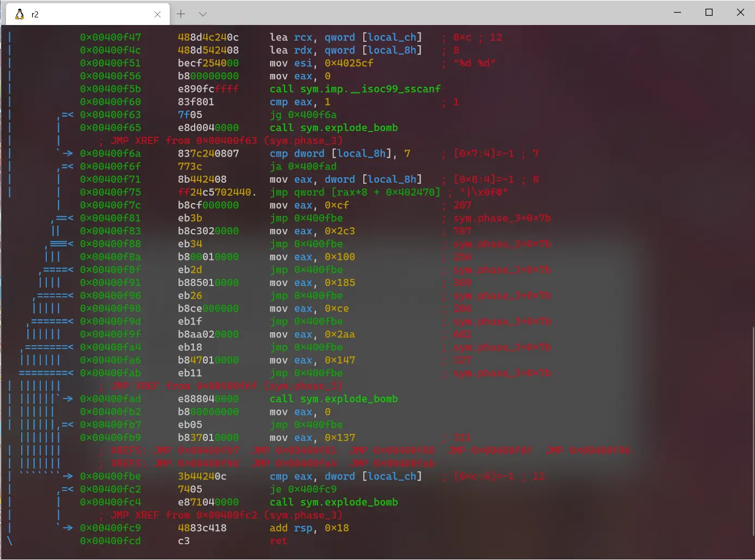Click the 'jmp qword [rax*8 + 0x402470]' instruction

[355, 192]
